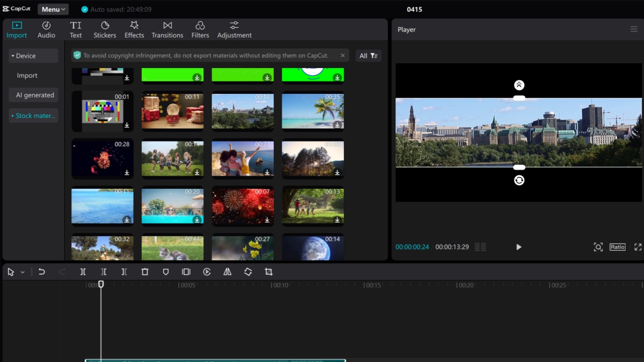Open the All filter dropdown

tap(369, 56)
